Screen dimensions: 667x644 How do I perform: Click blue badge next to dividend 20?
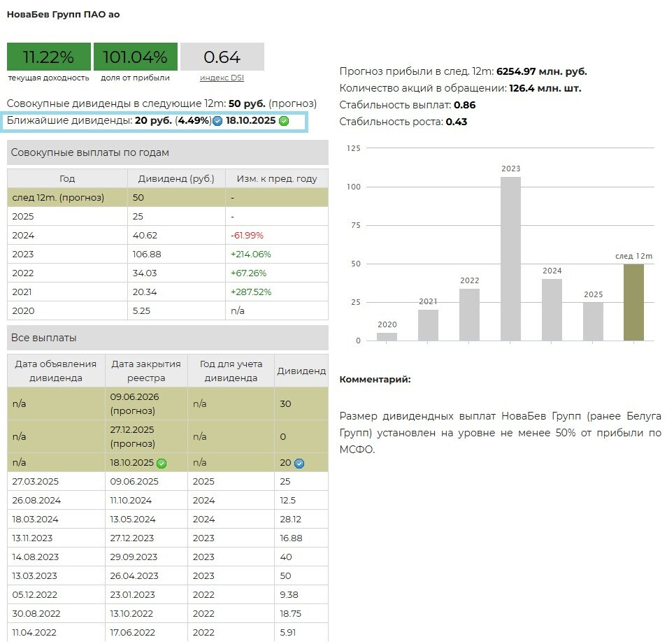click(299, 463)
